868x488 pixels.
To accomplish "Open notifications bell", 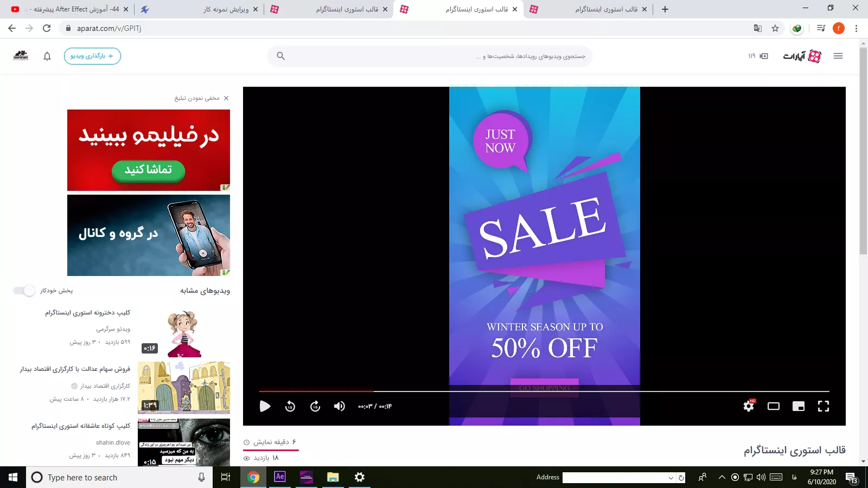I will coord(47,56).
